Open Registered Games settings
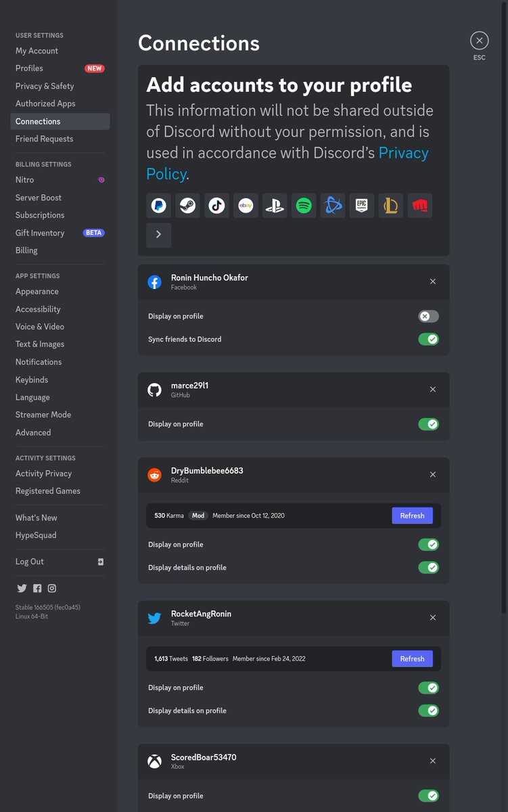The height and width of the screenshot is (812, 508). [60, 491]
